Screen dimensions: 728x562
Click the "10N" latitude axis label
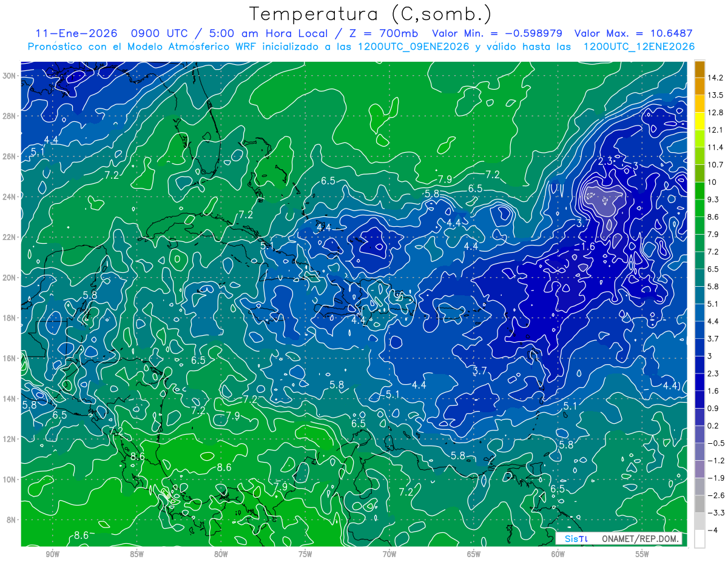pos(10,480)
